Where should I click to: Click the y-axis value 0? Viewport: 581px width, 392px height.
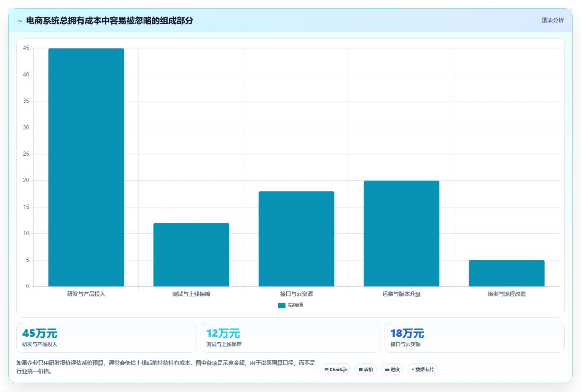click(x=28, y=286)
